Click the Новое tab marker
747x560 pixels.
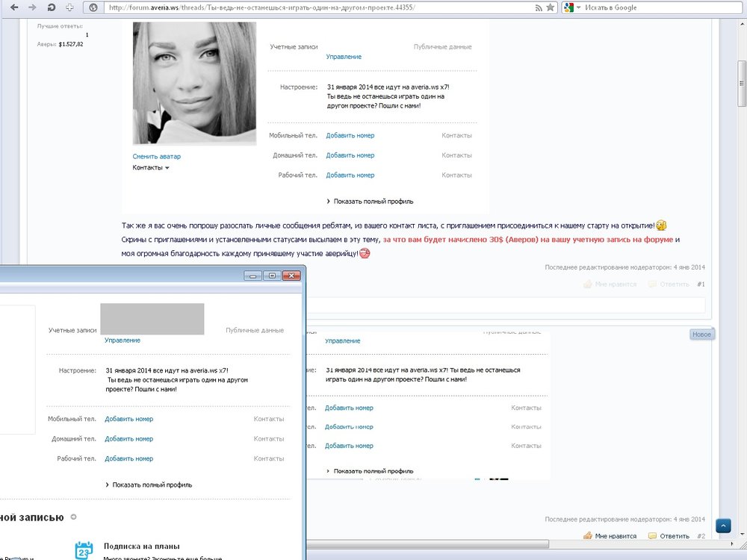click(701, 334)
